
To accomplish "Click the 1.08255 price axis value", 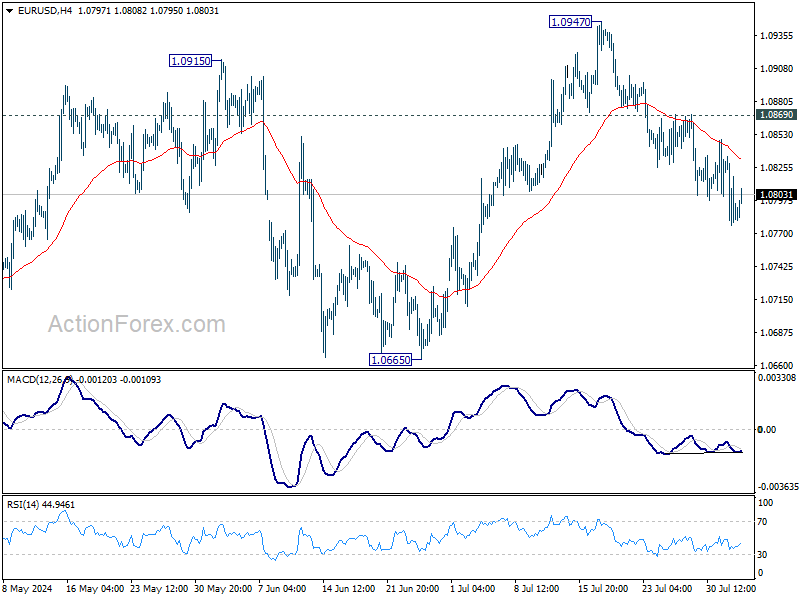I will coord(777,167).
